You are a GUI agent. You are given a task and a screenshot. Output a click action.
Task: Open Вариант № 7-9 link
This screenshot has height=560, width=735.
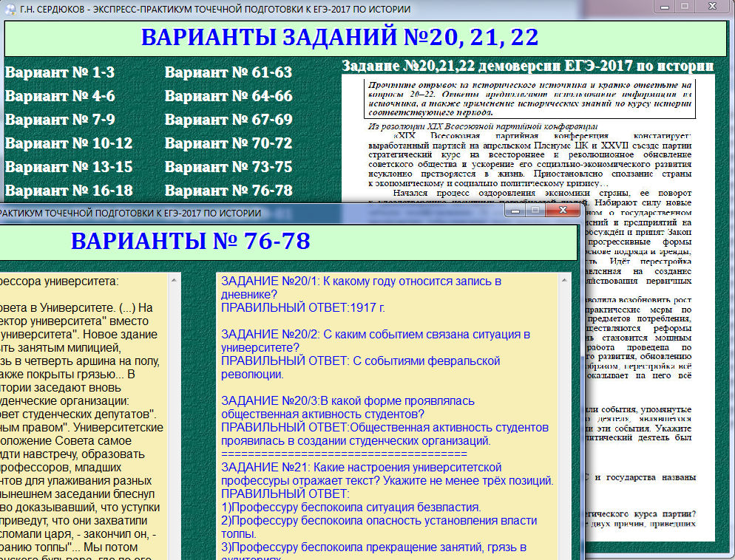point(60,120)
